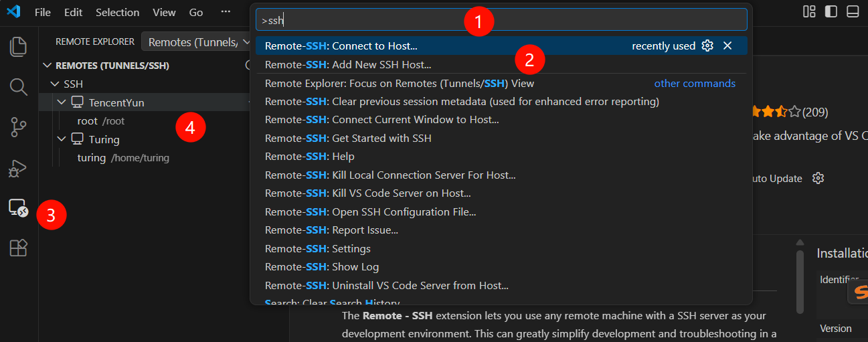Run Remote-SSH: Kill VS Code Server on Host
The height and width of the screenshot is (342, 868).
[x=501, y=193]
